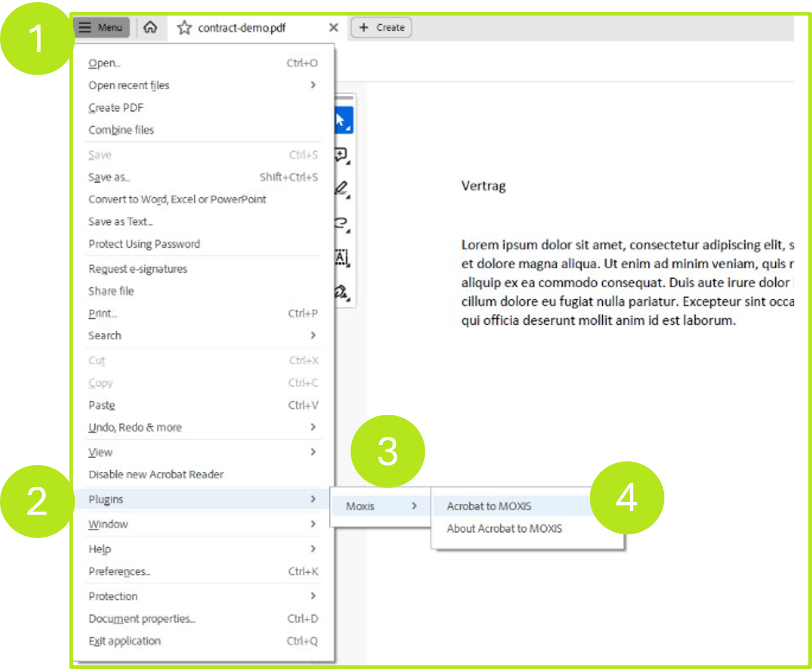812x669 pixels.
Task: Pick the highlighter pen tool
Action: pos(342,188)
